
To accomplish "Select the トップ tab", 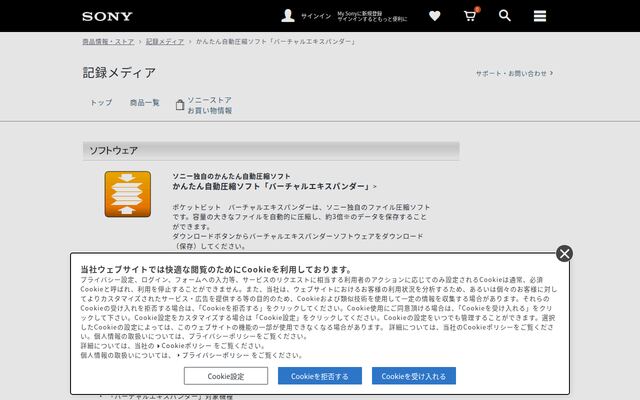I will (101, 103).
